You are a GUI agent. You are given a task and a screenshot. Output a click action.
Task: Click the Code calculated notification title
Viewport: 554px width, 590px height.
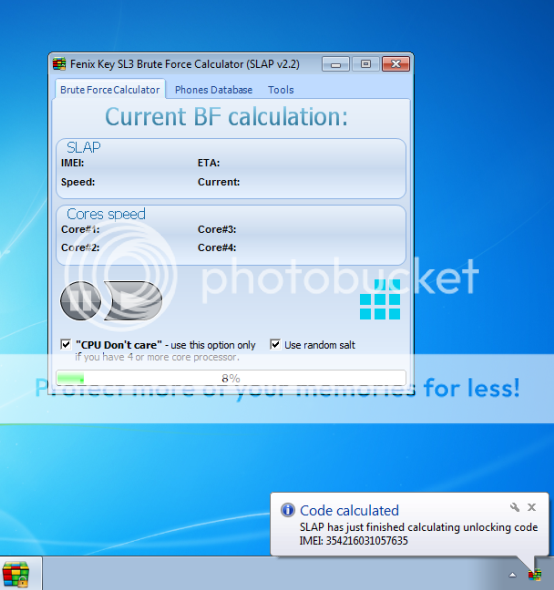click(x=349, y=511)
